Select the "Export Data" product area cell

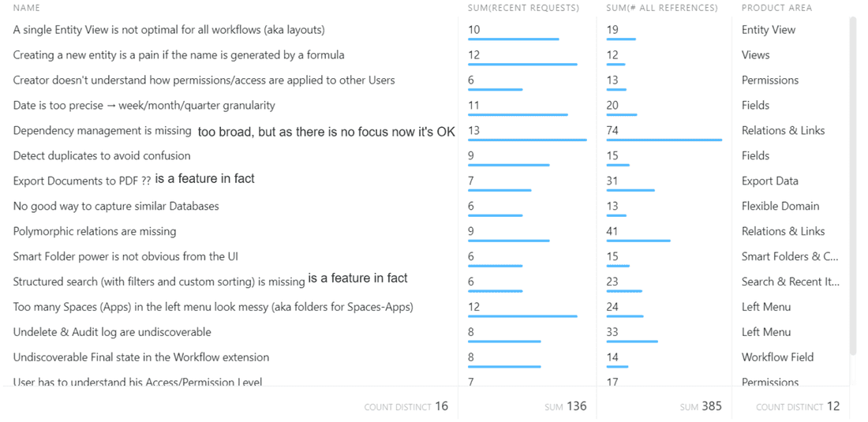point(770,181)
